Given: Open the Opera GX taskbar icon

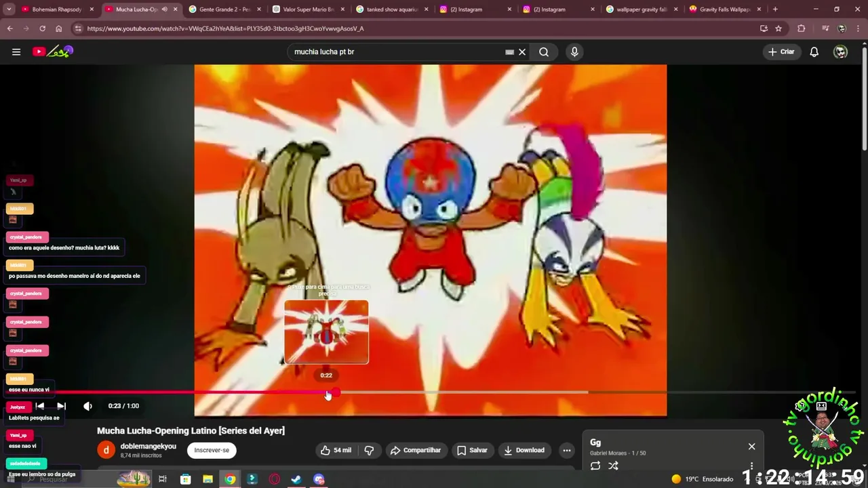Looking at the screenshot, I should 274,479.
